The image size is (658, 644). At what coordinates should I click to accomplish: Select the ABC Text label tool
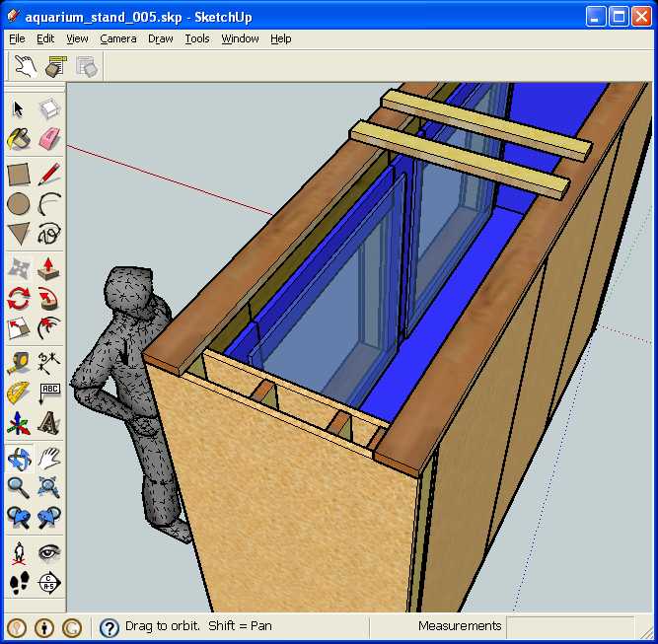point(49,394)
